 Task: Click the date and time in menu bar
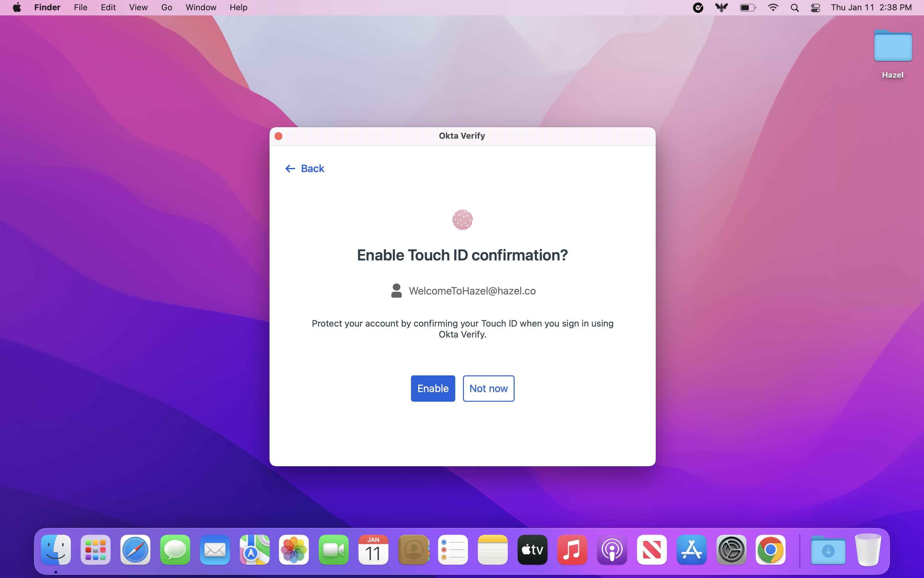pos(871,7)
